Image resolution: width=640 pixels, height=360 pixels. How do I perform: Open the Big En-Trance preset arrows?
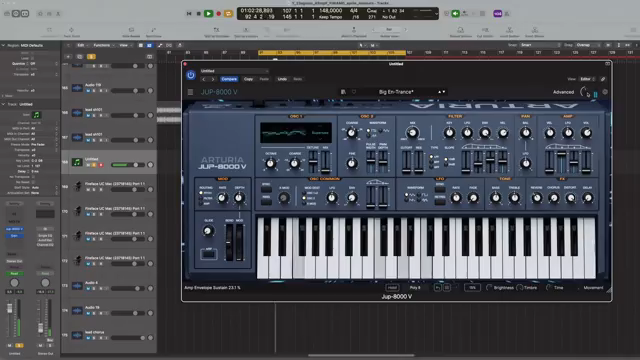pyautogui.click(x=441, y=92)
